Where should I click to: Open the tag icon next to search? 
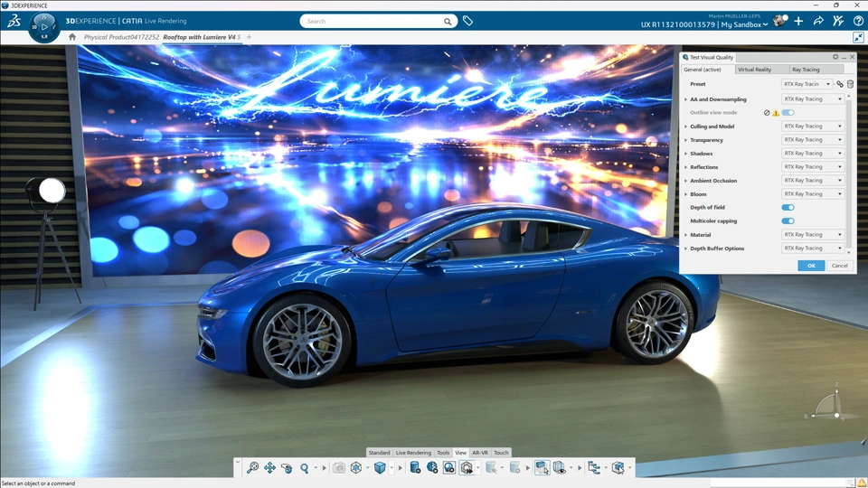[x=467, y=21]
